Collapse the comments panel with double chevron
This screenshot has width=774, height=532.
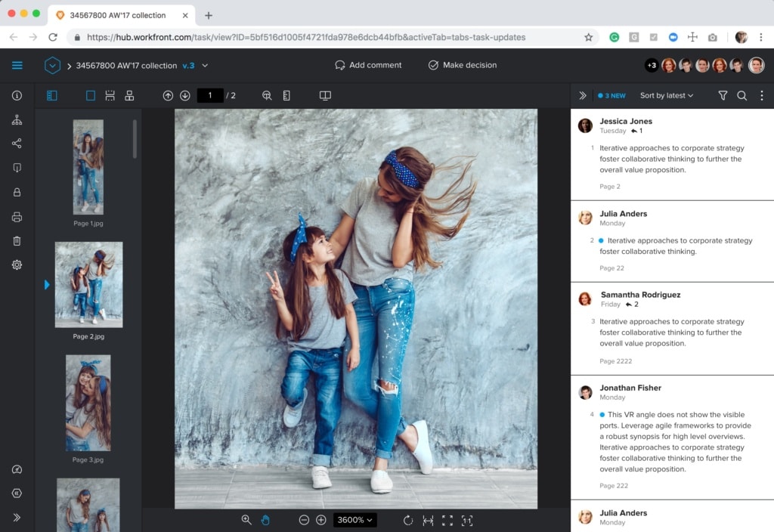[x=583, y=95]
